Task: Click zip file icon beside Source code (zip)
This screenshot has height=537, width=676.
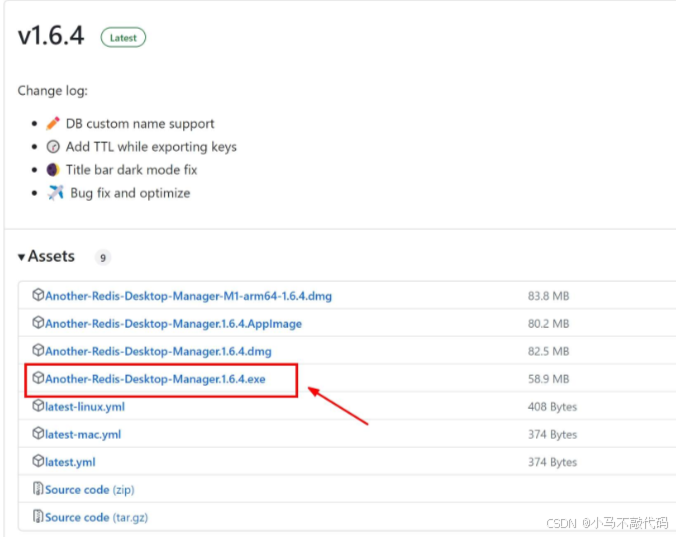Action: coord(38,488)
